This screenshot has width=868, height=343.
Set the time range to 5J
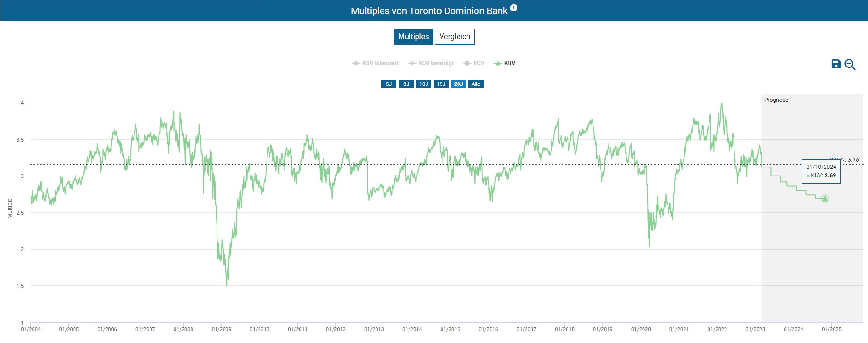pos(388,84)
